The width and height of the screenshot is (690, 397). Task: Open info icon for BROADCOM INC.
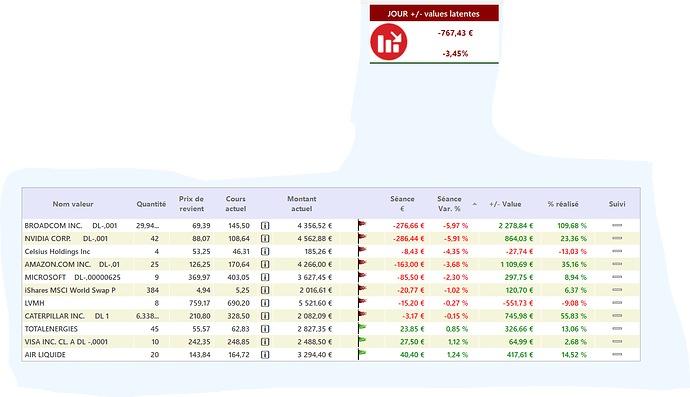pyautogui.click(x=265, y=226)
